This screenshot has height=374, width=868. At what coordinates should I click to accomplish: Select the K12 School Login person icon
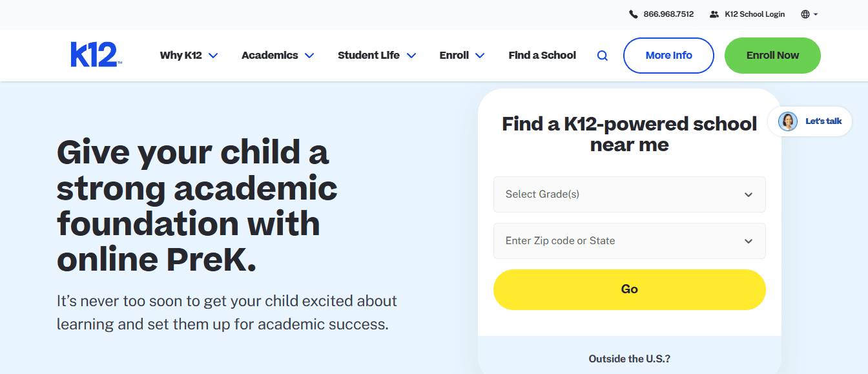tap(714, 14)
